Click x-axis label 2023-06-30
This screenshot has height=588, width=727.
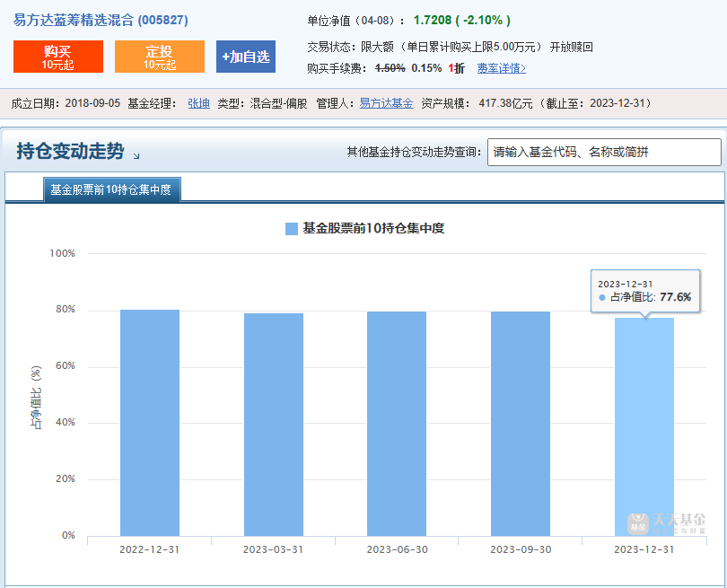[397, 550]
